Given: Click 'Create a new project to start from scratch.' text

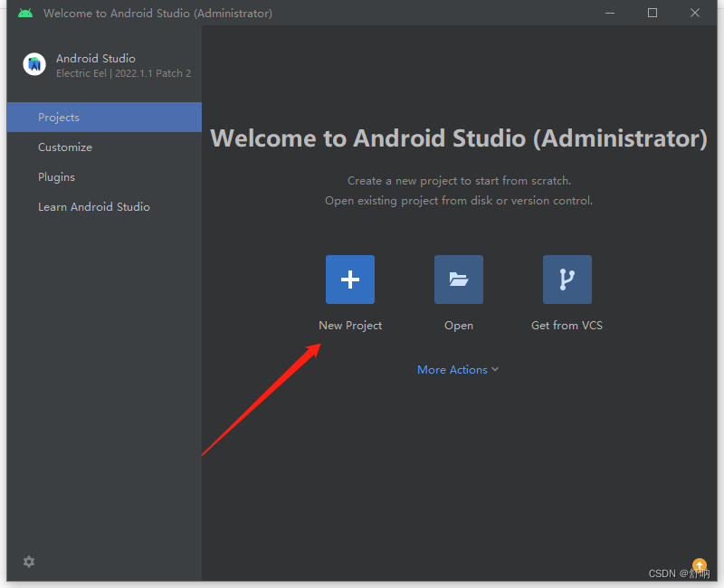Looking at the screenshot, I should click(x=459, y=181).
